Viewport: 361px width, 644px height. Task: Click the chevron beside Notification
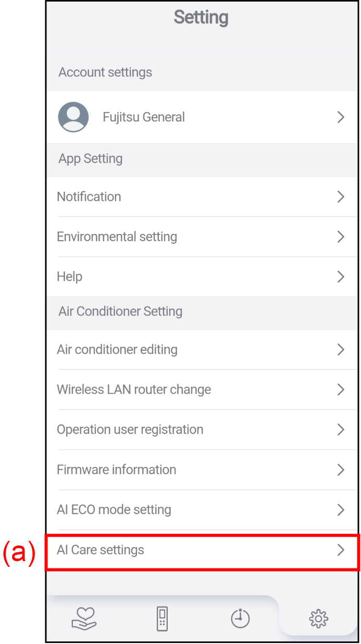[x=341, y=196]
